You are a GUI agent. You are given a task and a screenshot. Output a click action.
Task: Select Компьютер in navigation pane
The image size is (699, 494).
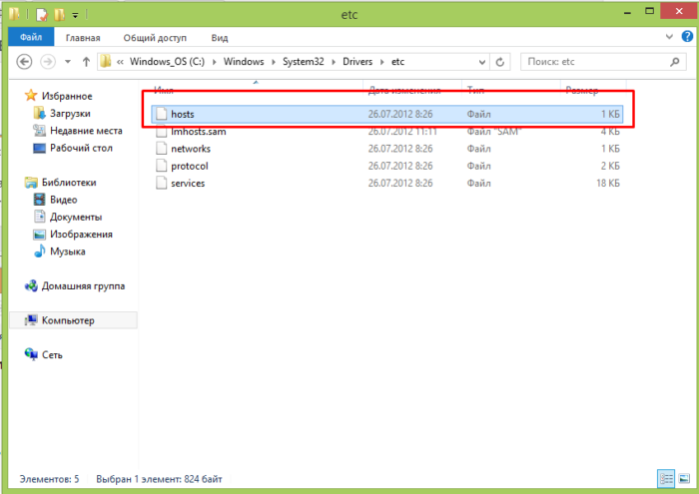click(x=74, y=320)
